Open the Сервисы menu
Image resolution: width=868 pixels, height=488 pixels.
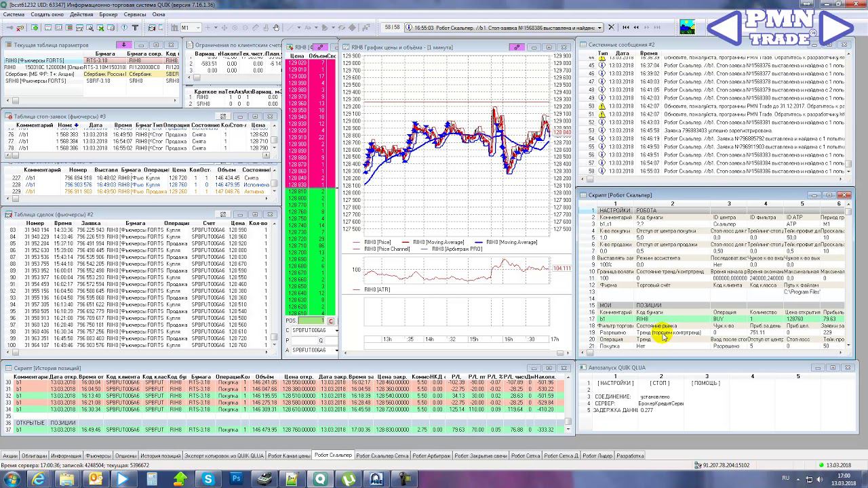[x=135, y=14]
